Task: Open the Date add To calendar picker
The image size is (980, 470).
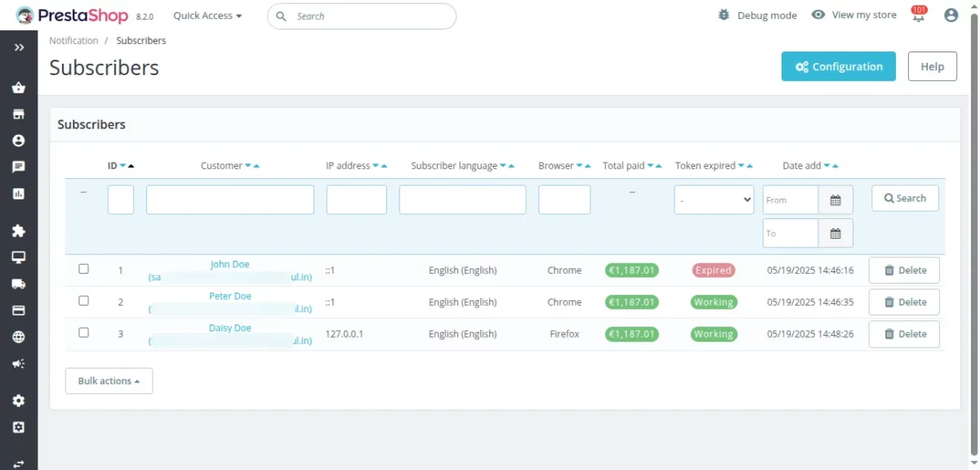Action: click(x=835, y=233)
